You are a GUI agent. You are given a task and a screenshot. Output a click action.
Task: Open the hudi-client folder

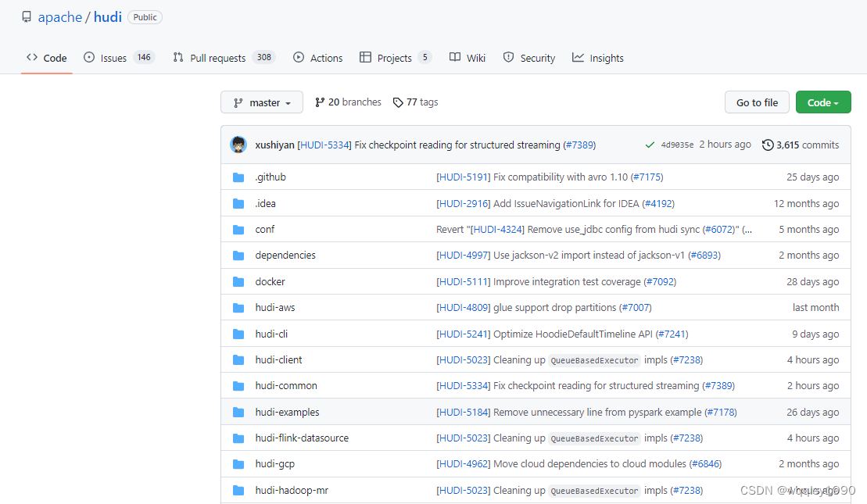tap(278, 360)
